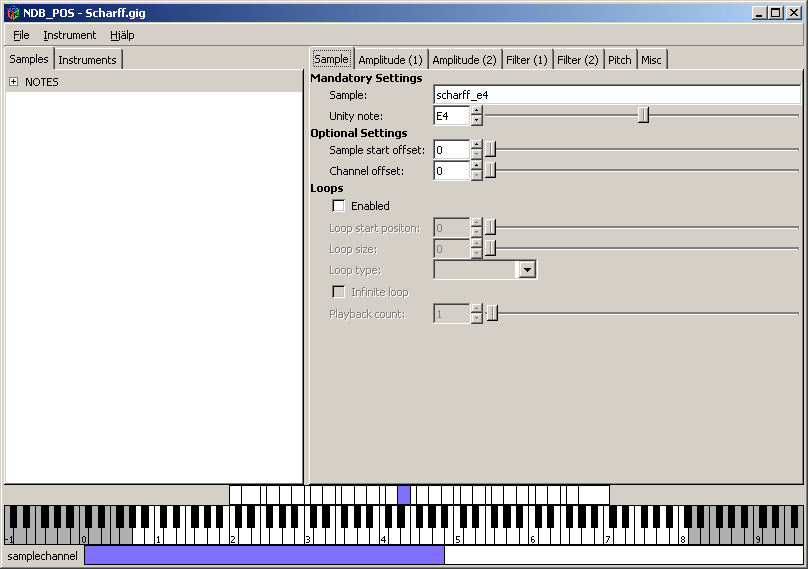Minimize the NDB_POS window
Image resolution: width=808 pixels, height=569 pixels.
tap(759, 13)
